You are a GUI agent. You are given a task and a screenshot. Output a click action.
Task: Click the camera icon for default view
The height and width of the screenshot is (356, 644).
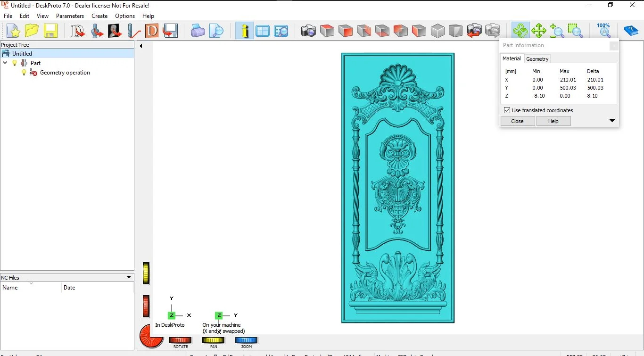308,31
